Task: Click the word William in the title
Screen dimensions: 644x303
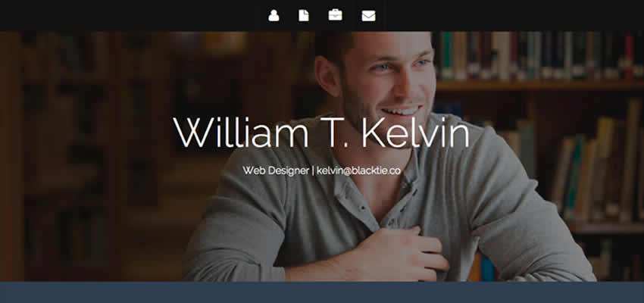Action: tap(241, 133)
